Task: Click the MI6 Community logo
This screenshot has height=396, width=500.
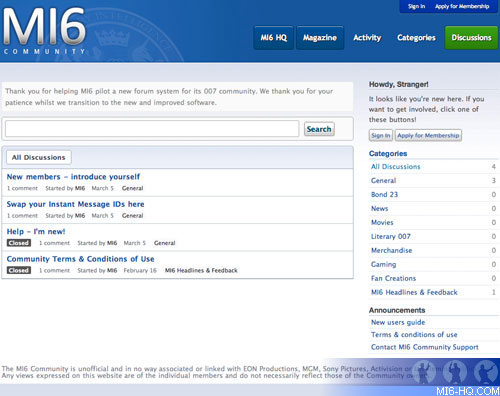Action: (x=44, y=31)
